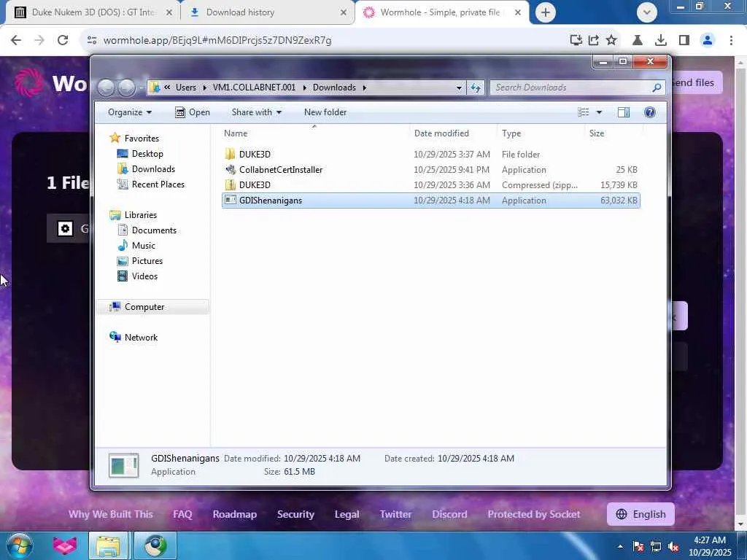Click the share page icon in address bar
747x560 pixels.
point(594,40)
